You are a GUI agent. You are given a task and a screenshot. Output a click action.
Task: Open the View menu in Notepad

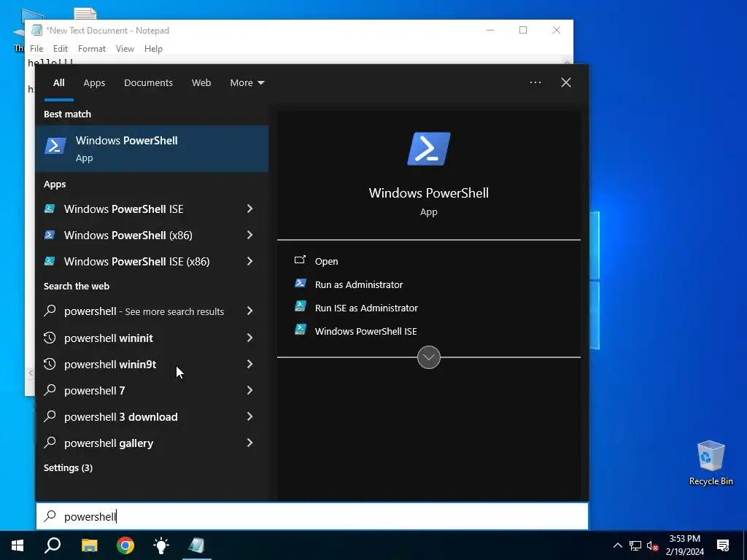125,49
